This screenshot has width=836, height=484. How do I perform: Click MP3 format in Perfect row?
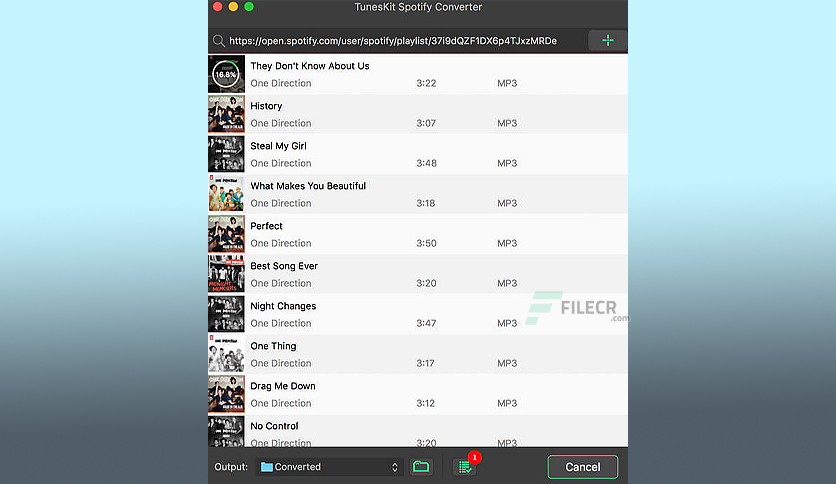(507, 243)
